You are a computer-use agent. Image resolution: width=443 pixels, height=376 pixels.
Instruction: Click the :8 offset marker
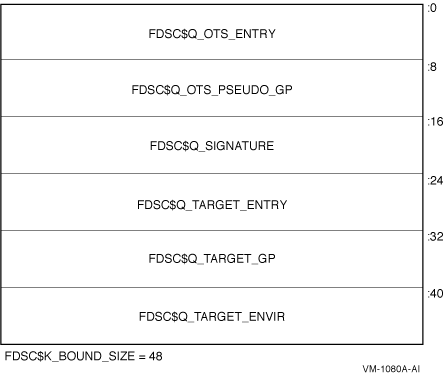[432, 67]
